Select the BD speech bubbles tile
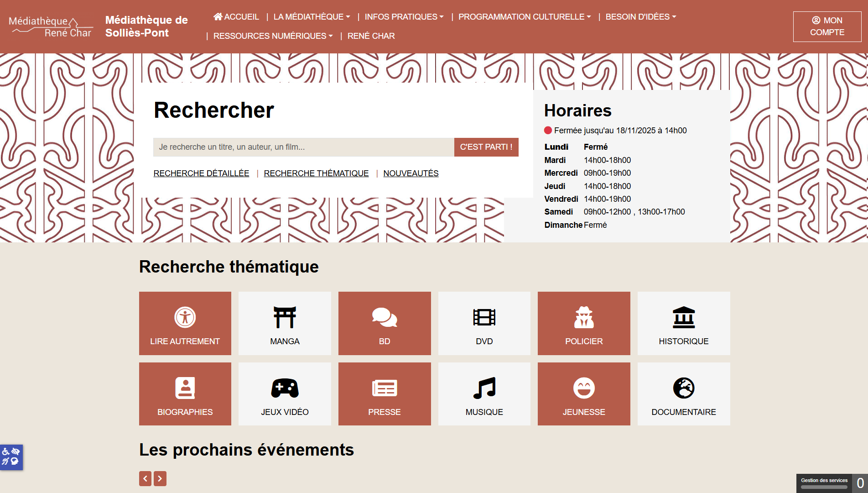Viewport: 868px width, 493px height. [385, 323]
